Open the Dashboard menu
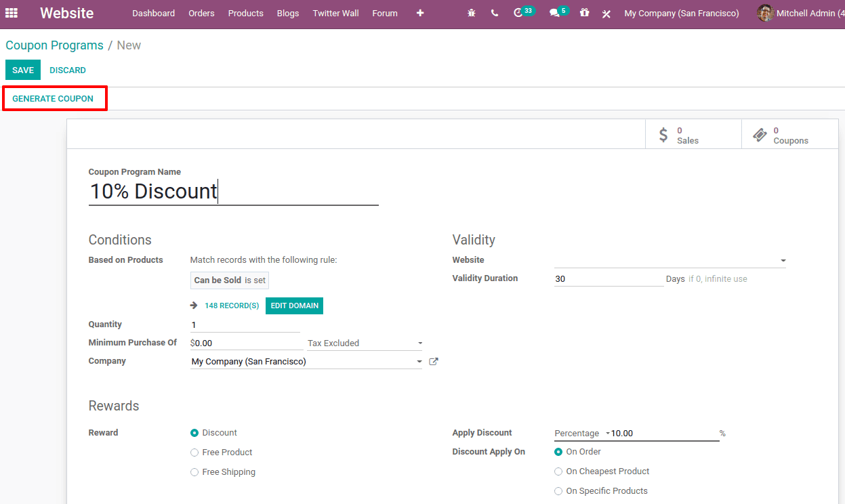This screenshot has height=504, width=845. [x=153, y=13]
